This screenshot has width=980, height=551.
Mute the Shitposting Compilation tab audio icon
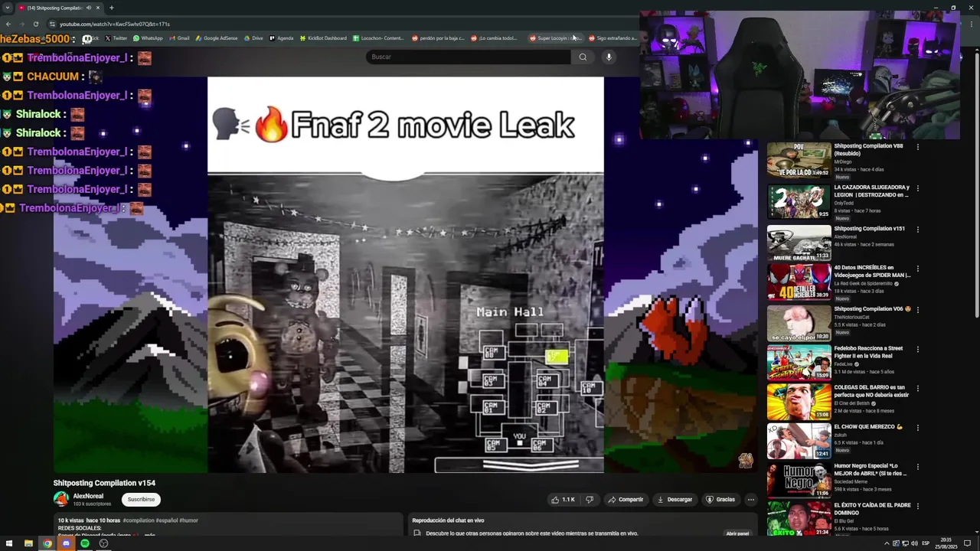tap(88, 8)
